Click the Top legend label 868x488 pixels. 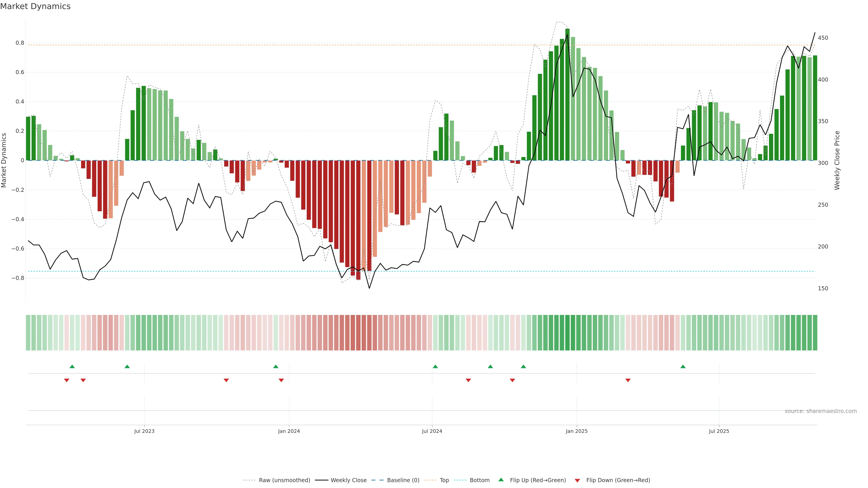point(444,480)
